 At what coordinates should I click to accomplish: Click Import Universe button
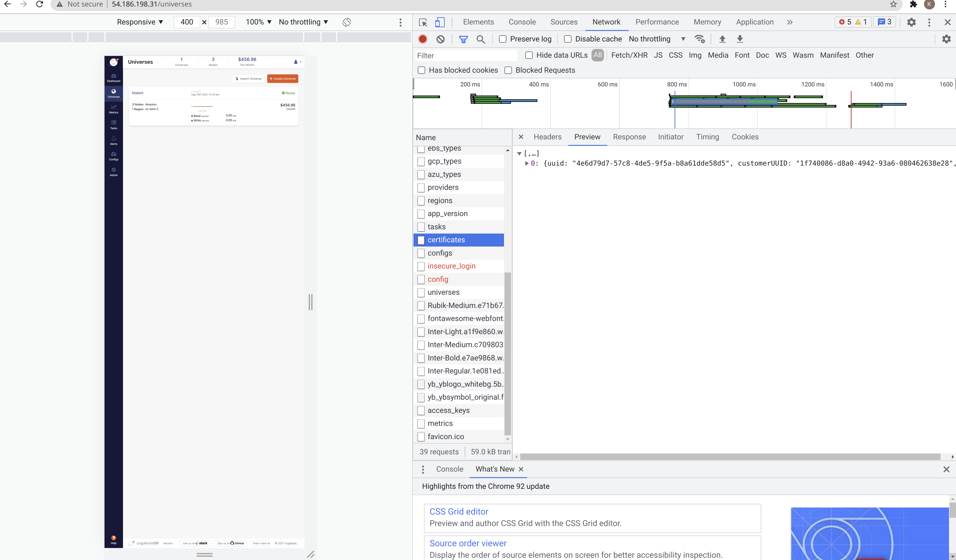coord(248,78)
